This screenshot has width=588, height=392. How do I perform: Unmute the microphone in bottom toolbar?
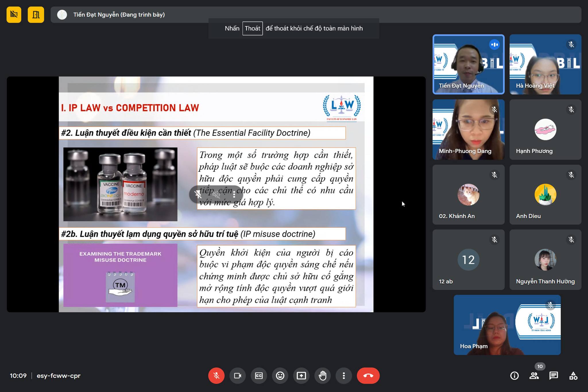(x=216, y=375)
